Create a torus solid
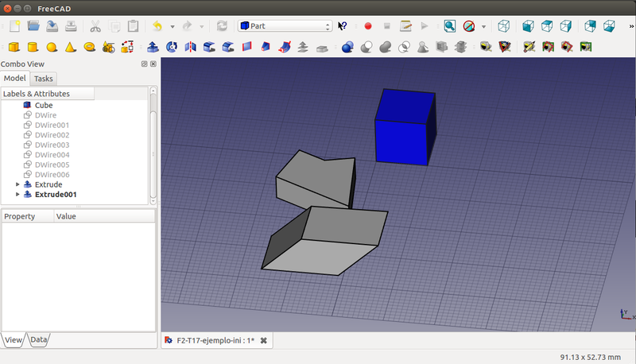The width and height of the screenshot is (636, 364). 89,48
